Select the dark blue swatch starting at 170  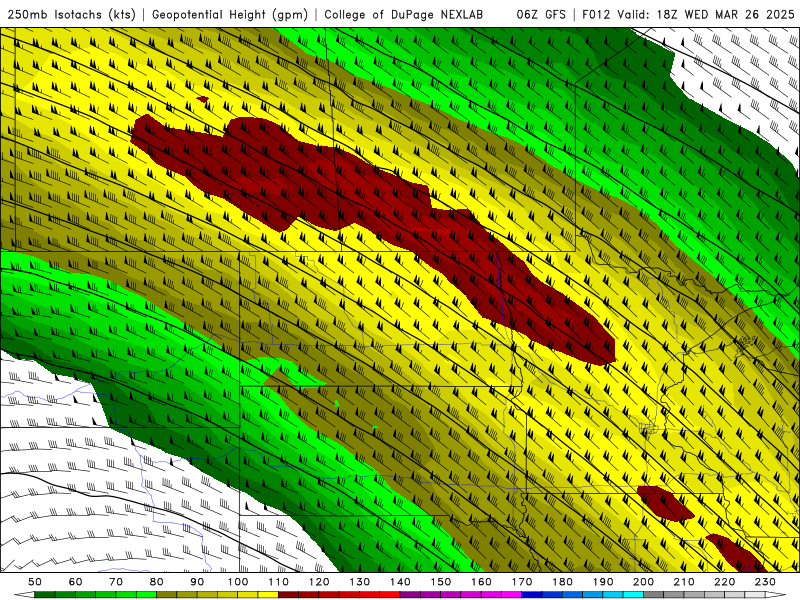(532, 595)
